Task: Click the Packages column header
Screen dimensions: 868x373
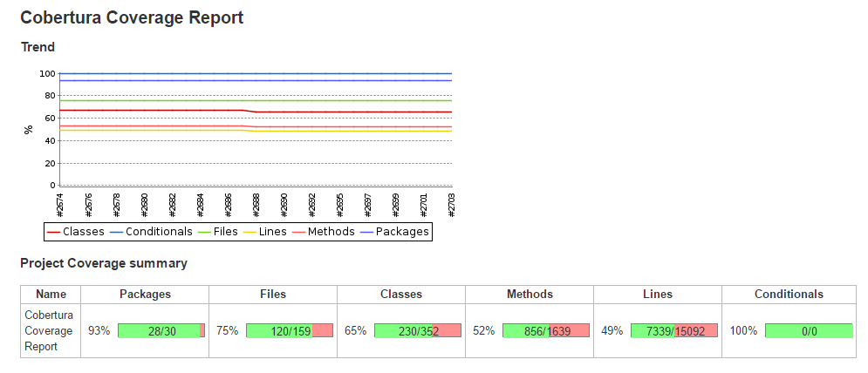Action: [x=145, y=295]
